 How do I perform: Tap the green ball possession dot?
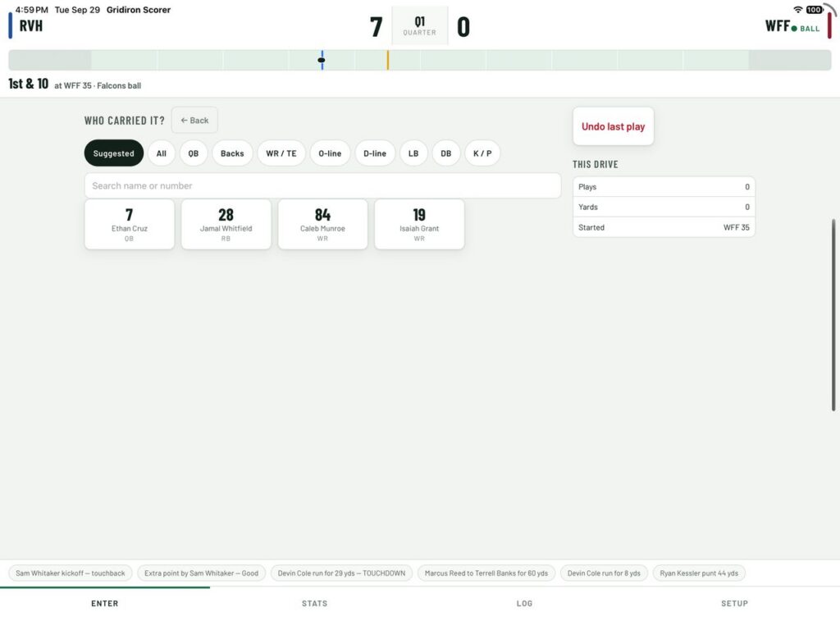pyautogui.click(x=794, y=29)
